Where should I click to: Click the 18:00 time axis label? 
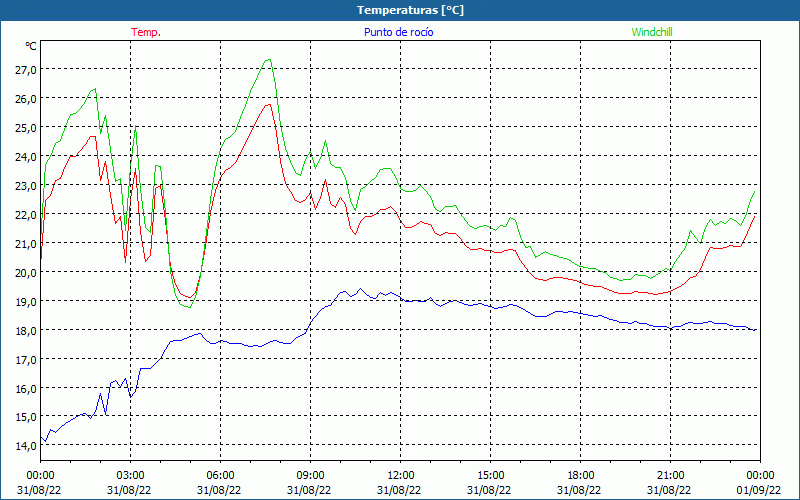(x=581, y=476)
